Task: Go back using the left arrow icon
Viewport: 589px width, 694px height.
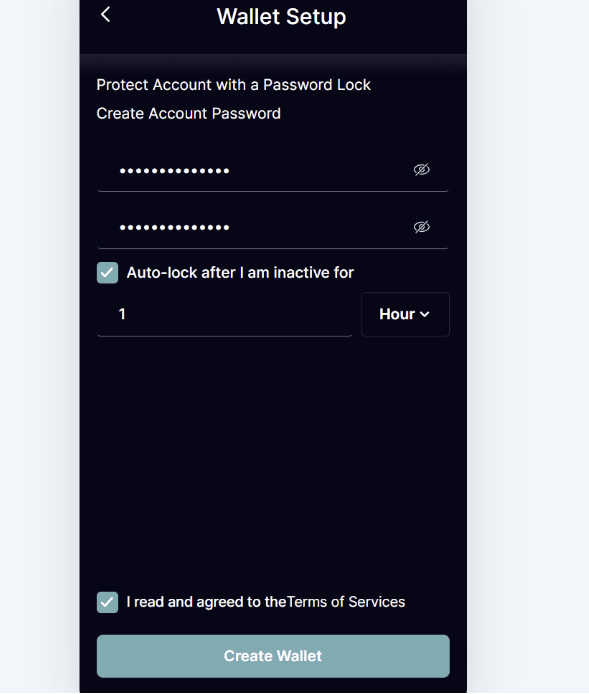Action: point(105,15)
